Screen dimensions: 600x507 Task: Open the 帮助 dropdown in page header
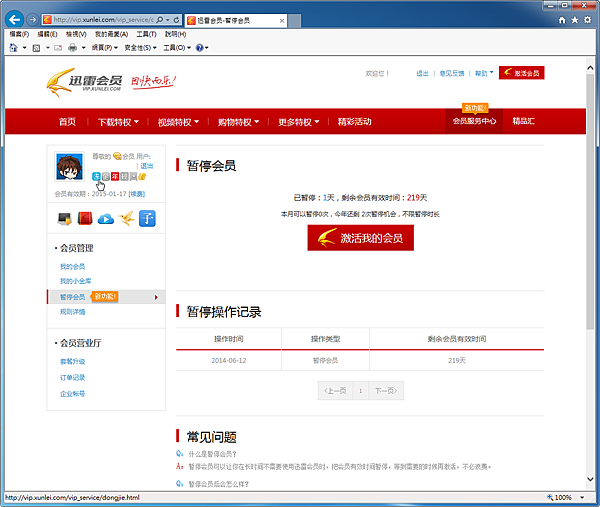(x=484, y=73)
